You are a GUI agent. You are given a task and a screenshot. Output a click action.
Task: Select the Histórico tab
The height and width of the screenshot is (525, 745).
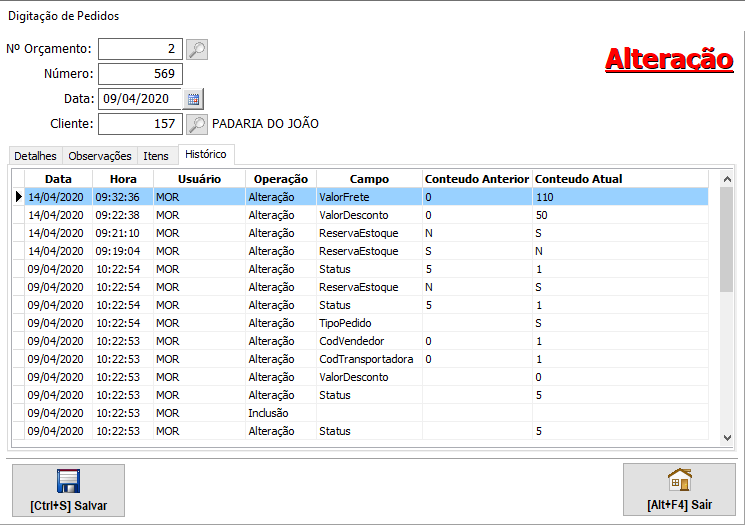(207, 154)
